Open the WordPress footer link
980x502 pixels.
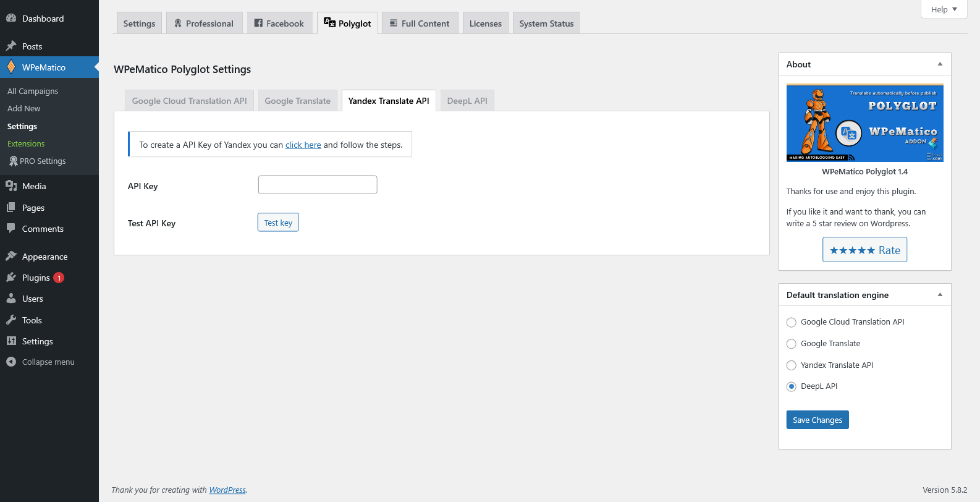point(227,490)
